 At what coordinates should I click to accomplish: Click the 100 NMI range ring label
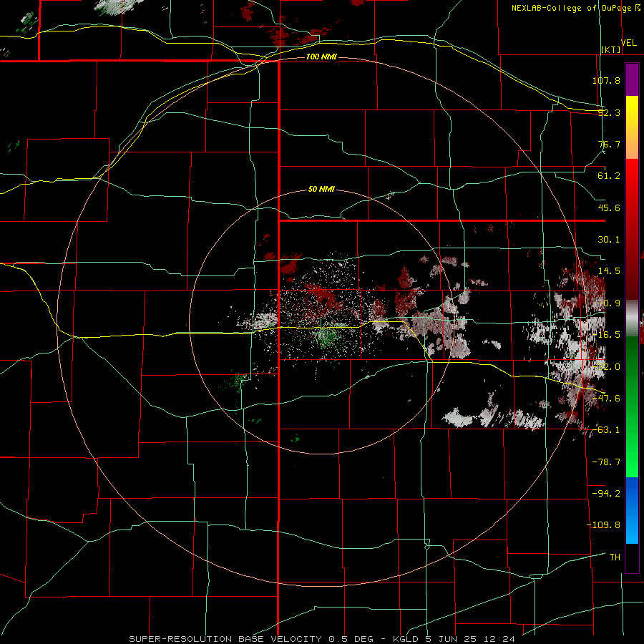(x=321, y=57)
